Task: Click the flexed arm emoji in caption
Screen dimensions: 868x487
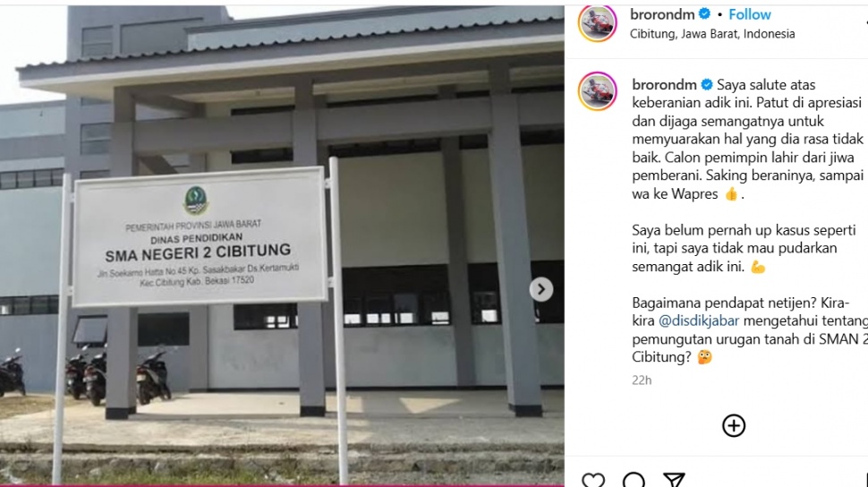Action: (x=757, y=267)
